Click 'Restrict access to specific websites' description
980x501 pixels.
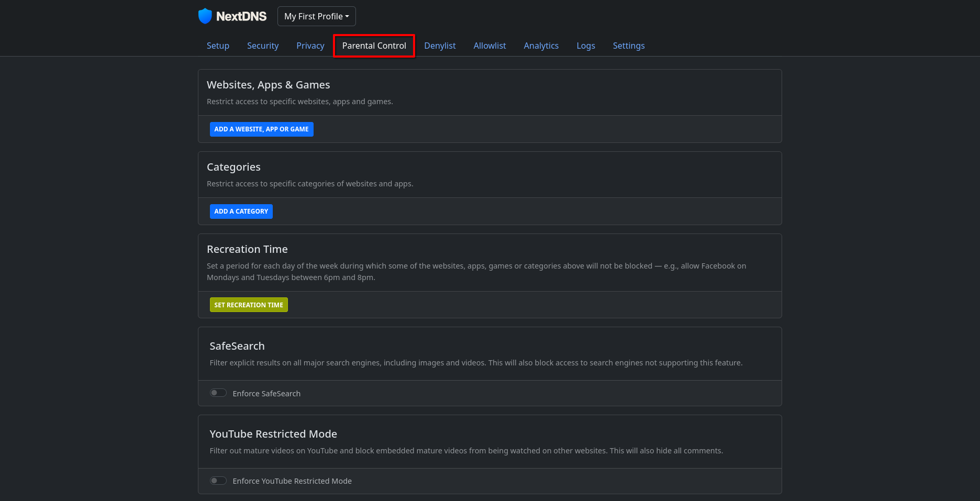(300, 102)
